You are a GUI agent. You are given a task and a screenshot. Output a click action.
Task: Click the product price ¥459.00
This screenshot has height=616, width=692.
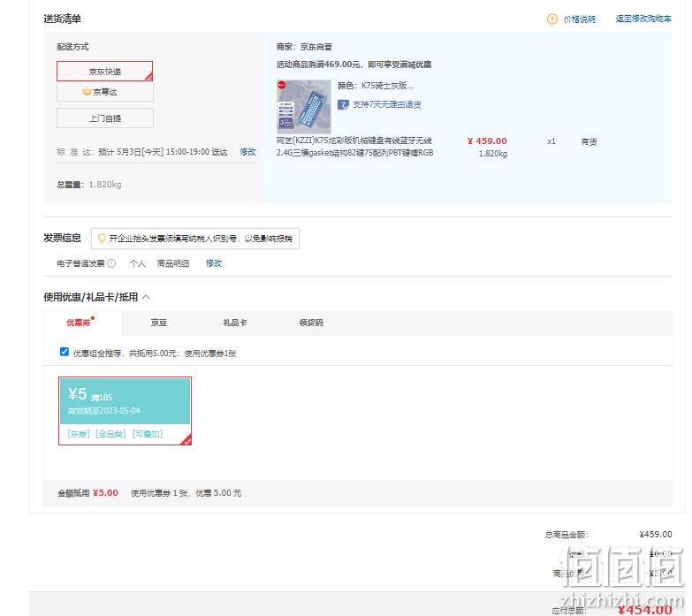487,141
